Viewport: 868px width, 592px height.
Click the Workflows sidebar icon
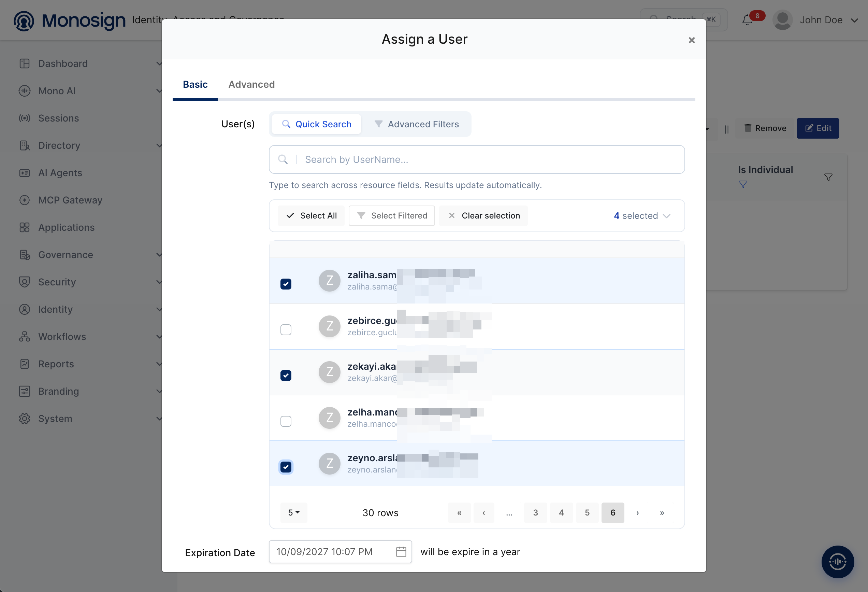point(25,336)
